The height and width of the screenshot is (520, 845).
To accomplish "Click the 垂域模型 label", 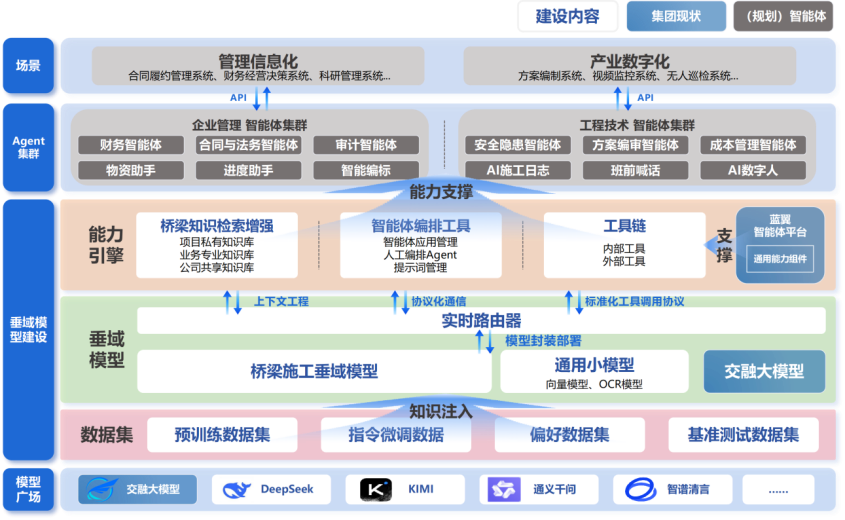I will (106, 349).
